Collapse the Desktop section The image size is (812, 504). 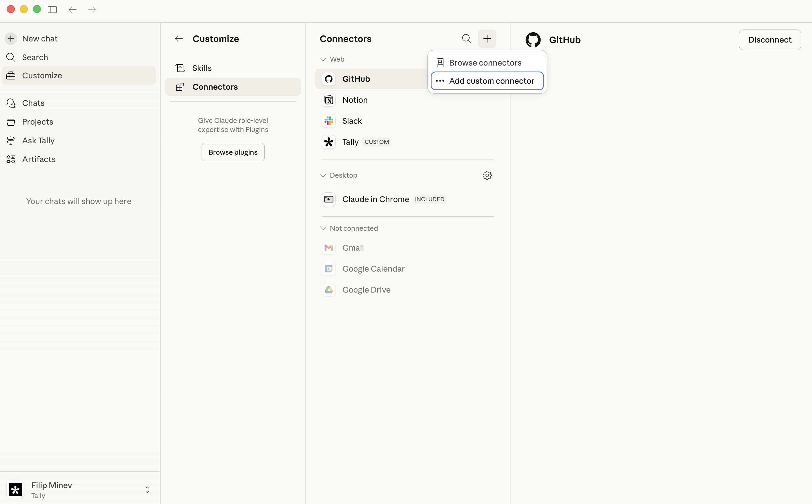pyautogui.click(x=338, y=175)
